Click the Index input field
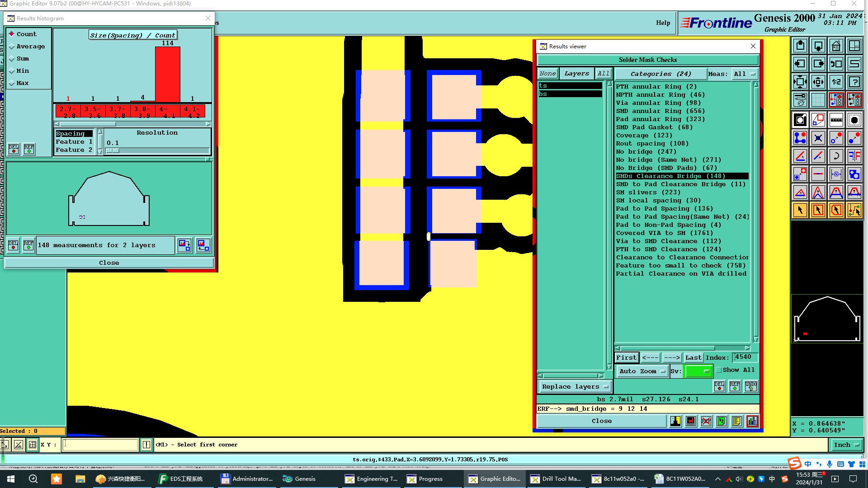Screen dimensions: 868x488 pyautogui.click(x=745, y=357)
